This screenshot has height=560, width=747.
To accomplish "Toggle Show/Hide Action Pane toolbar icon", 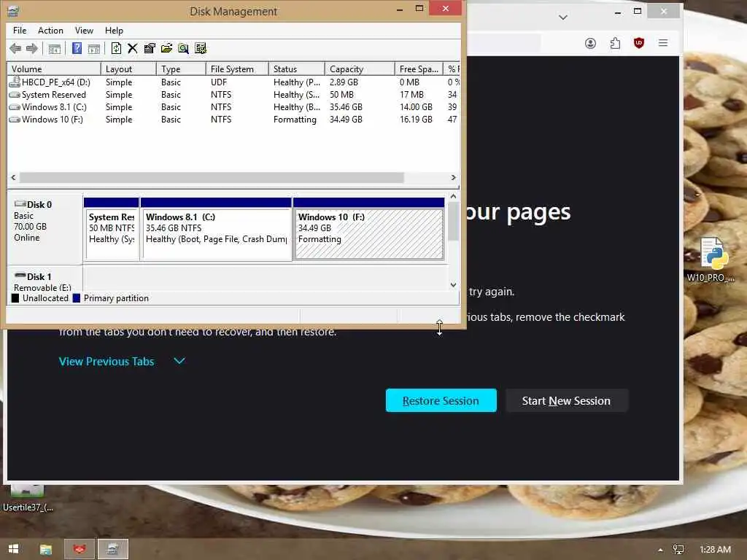I will coord(94,48).
